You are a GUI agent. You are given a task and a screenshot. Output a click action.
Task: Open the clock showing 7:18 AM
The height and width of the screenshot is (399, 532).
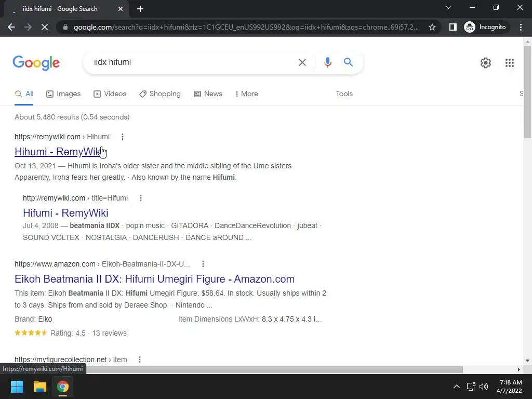tap(509, 387)
